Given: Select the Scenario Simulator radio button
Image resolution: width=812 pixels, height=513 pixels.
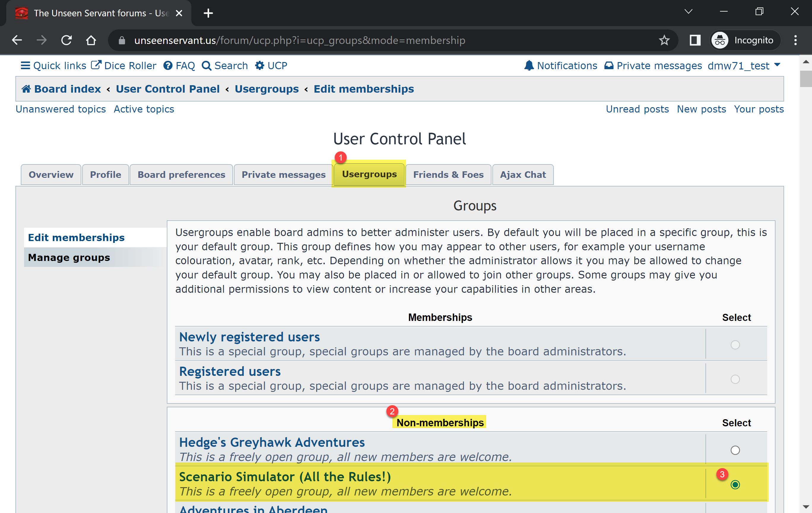Looking at the screenshot, I should (x=735, y=485).
